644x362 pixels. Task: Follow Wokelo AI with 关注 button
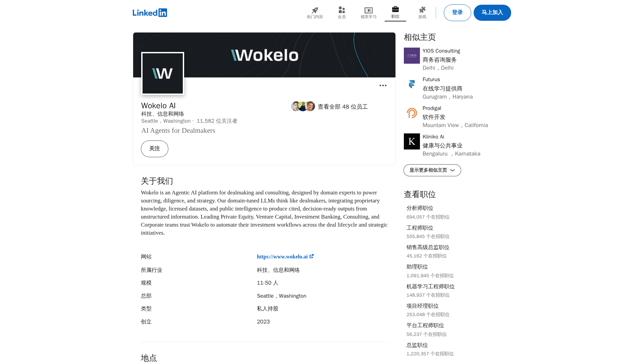coord(154,149)
